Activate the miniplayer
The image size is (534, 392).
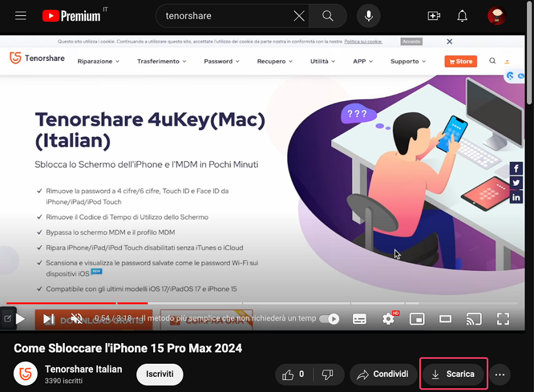(417, 318)
